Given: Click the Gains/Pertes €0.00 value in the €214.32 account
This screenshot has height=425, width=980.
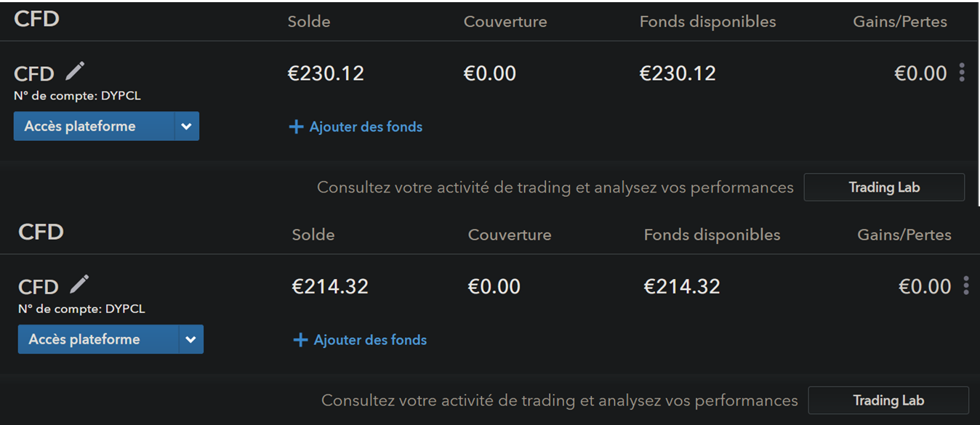Looking at the screenshot, I should [x=925, y=286].
